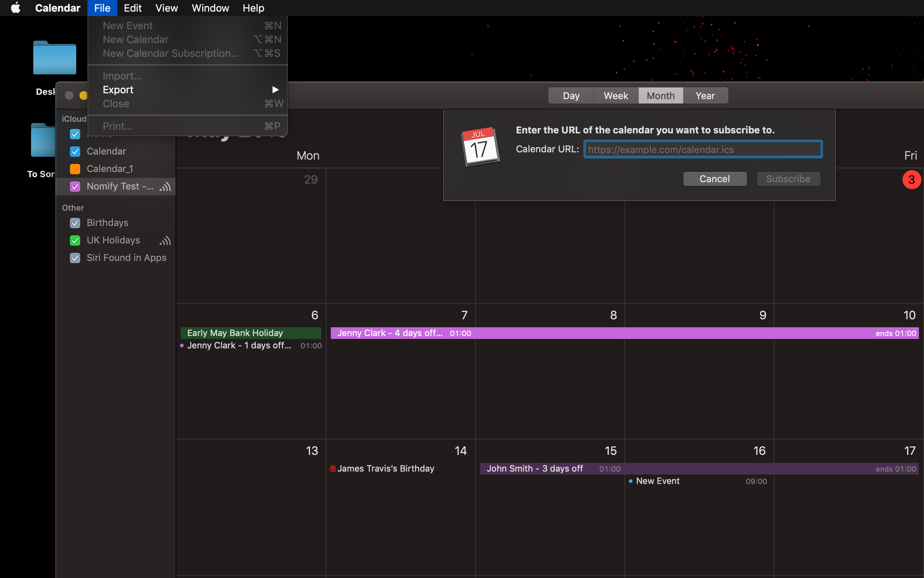Screen dimensions: 924x578
Task: Cancel the subscription dialog
Action: click(x=714, y=179)
